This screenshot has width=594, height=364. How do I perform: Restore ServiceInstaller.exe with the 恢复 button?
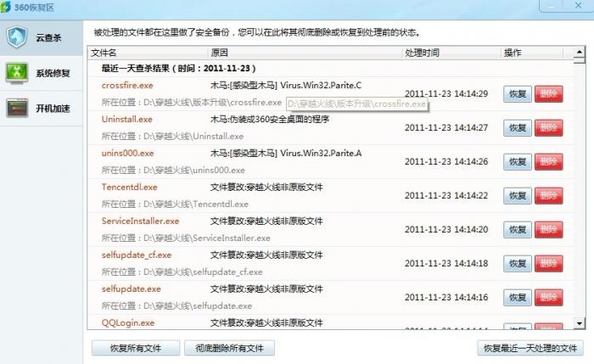(x=518, y=230)
